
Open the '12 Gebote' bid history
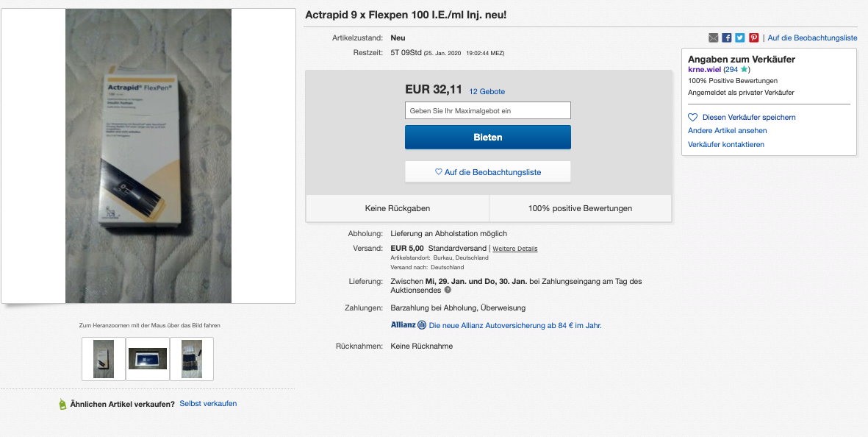[x=487, y=91]
